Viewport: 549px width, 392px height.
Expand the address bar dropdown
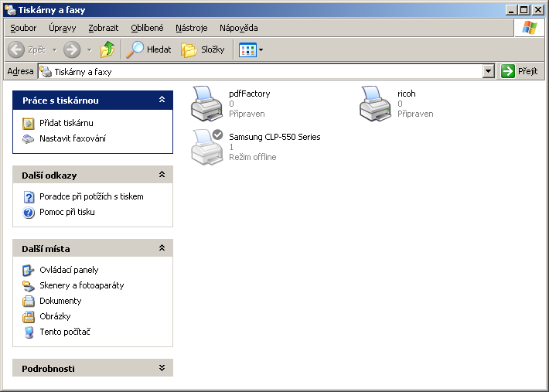click(x=488, y=71)
